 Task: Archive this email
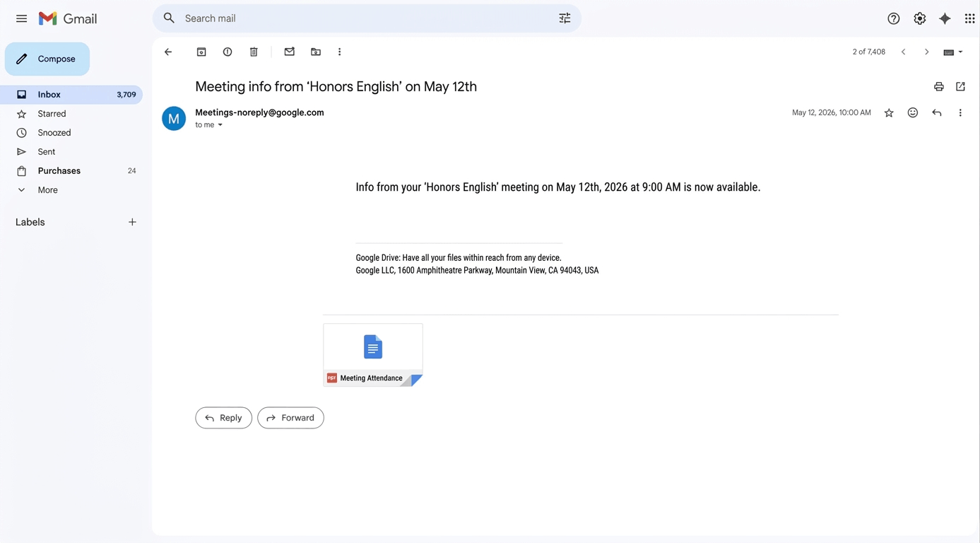click(201, 52)
